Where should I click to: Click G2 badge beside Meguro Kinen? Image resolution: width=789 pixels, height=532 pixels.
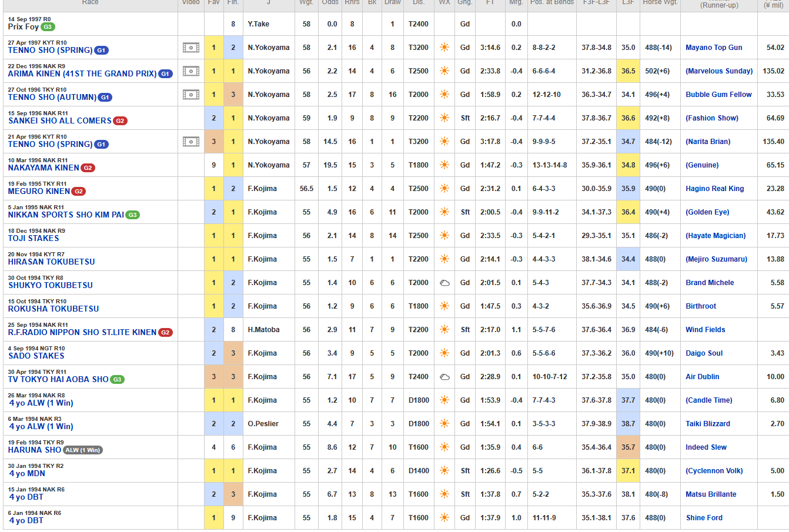click(79, 192)
